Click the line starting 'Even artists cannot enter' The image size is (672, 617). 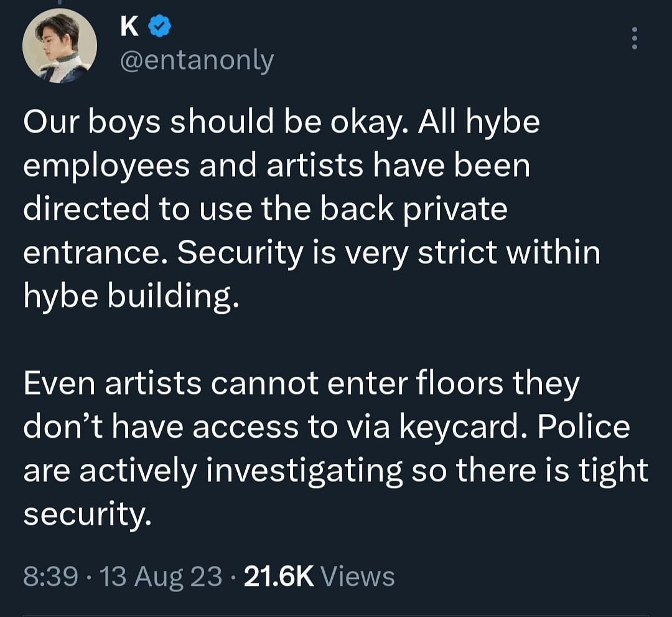pos(301,384)
